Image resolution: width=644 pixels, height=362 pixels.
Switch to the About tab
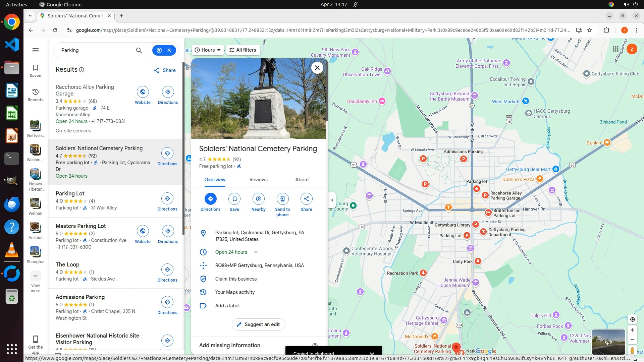point(302,180)
